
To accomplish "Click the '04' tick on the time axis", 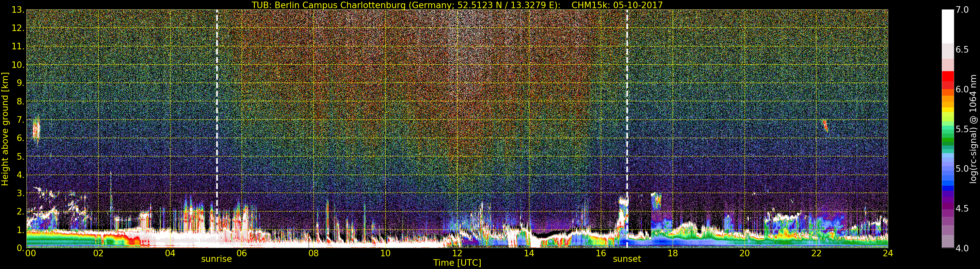I will (170, 253).
